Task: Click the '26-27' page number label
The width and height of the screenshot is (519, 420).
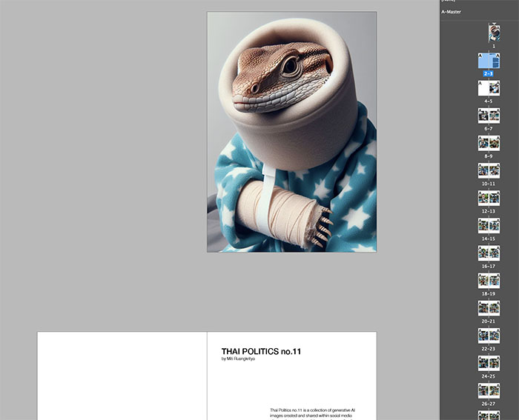Action: tap(488, 404)
